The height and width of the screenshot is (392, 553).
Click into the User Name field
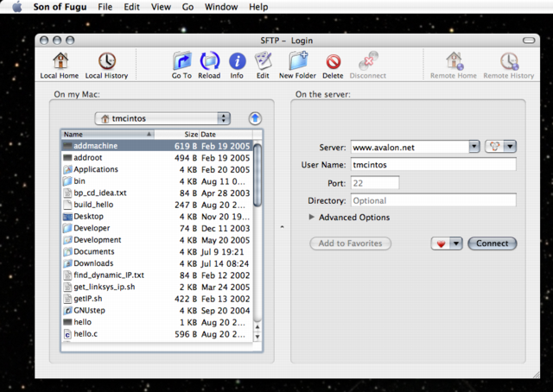click(434, 165)
